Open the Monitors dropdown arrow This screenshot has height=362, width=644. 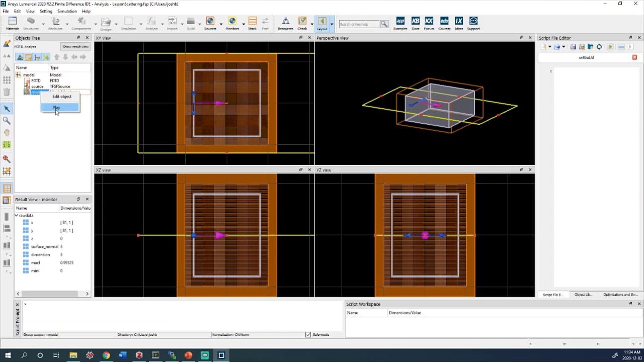[x=244, y=24]
